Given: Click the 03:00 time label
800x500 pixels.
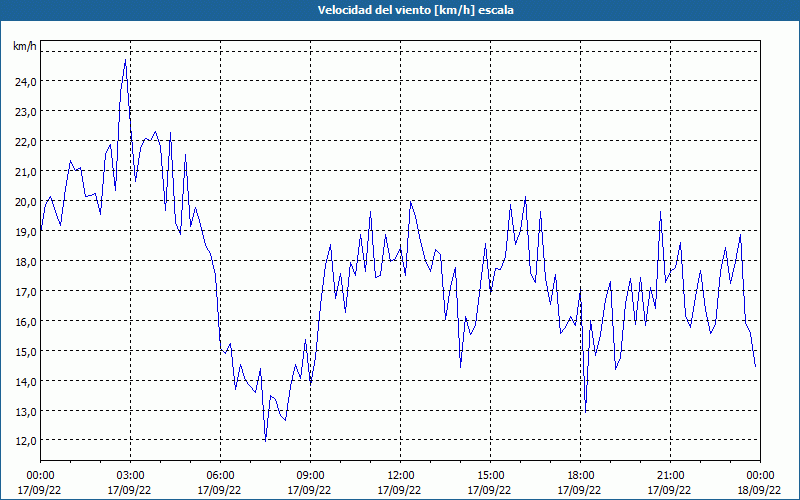Looking at the screenshot, I should [x=131, y=476].
